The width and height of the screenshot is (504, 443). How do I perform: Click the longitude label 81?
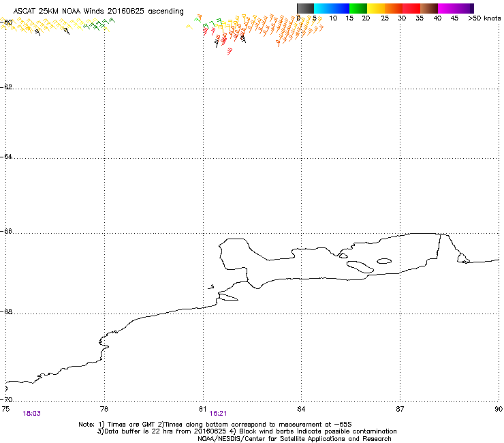[202, 409]
